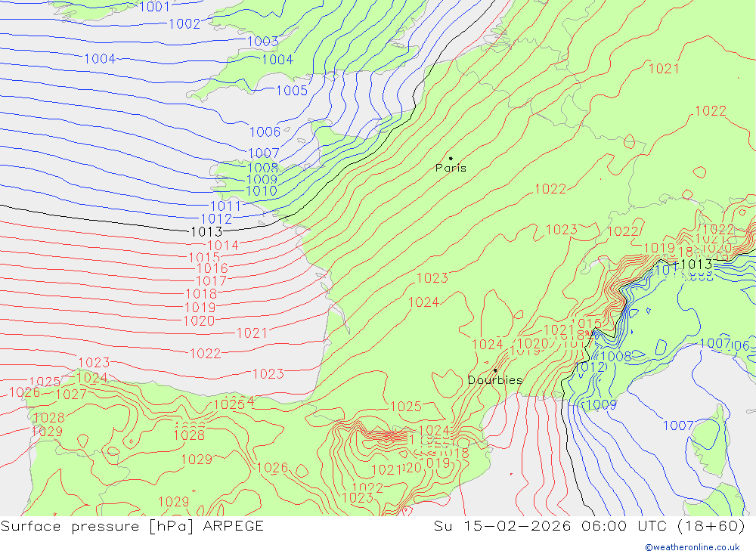Click the red 1025 label near the Pyrenees

pos(405,407)
